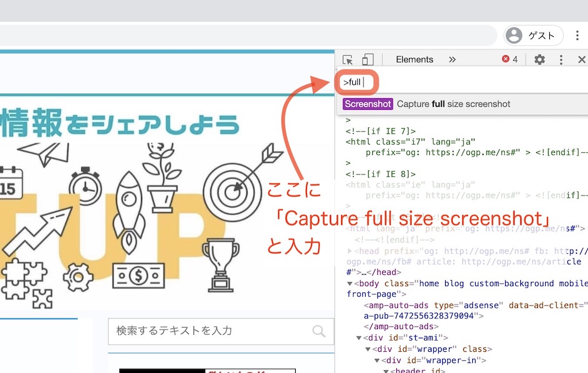The height and width of the screenshot is (373, 588).
Task: Collapse the div st-ami node
Action: (359, 338)
